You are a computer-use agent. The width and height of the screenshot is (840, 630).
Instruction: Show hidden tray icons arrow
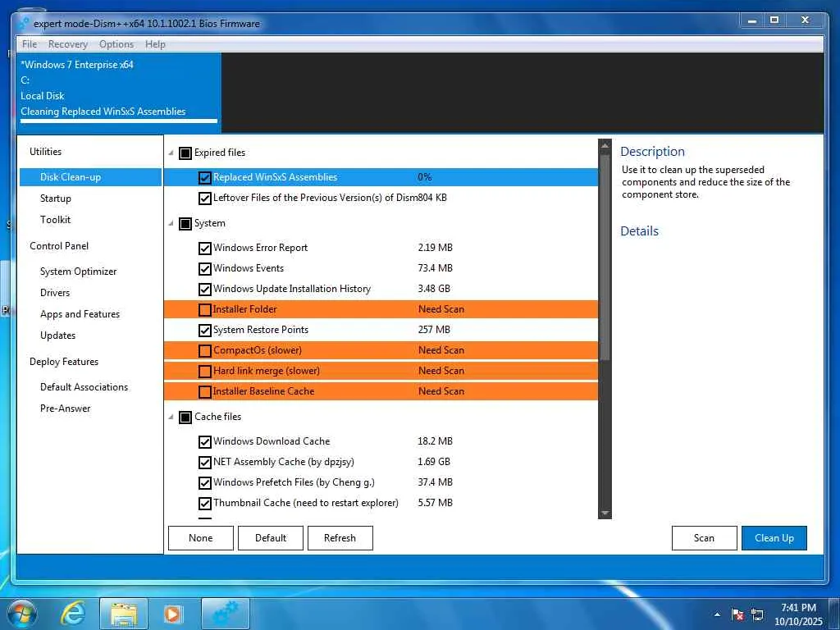(717, 614)
